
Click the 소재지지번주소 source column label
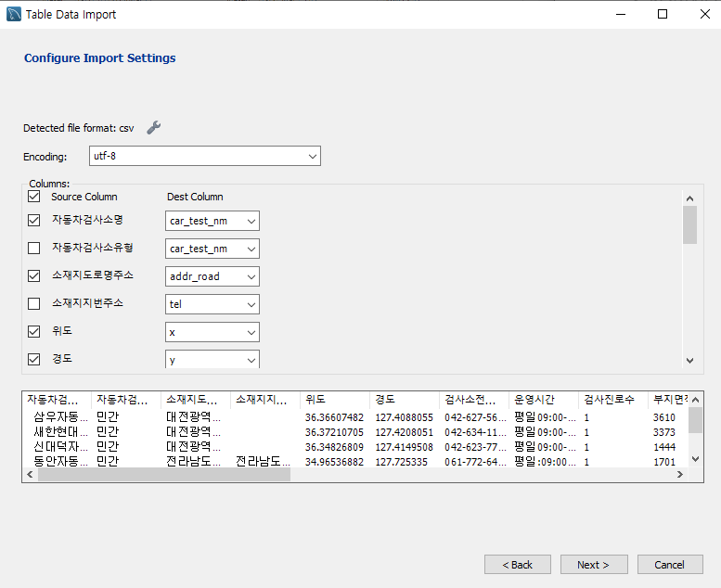88,303
